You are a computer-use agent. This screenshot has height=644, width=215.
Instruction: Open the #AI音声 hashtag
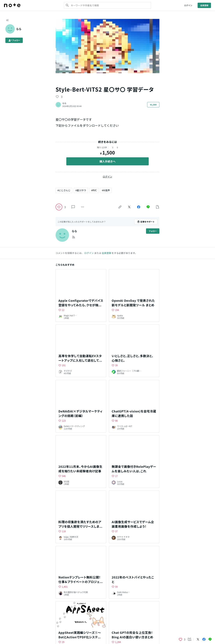point(106,190)
